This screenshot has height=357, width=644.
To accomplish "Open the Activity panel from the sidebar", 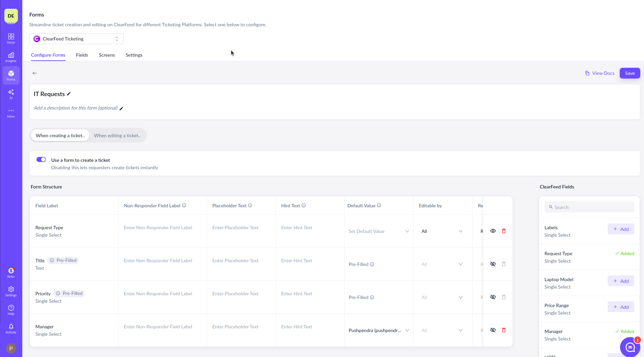I will point(11,328).
